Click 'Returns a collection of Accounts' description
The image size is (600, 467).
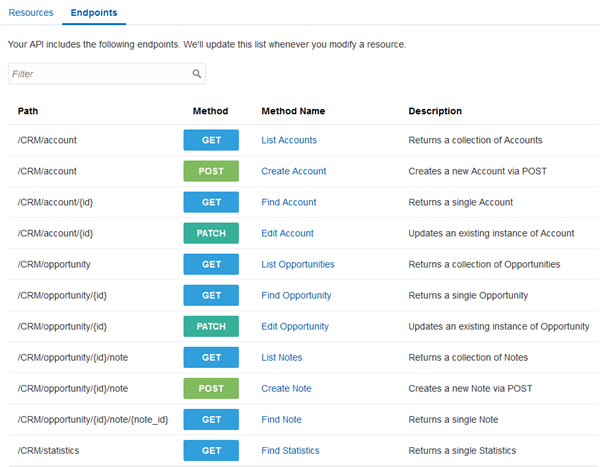click(x=475, y=140)
